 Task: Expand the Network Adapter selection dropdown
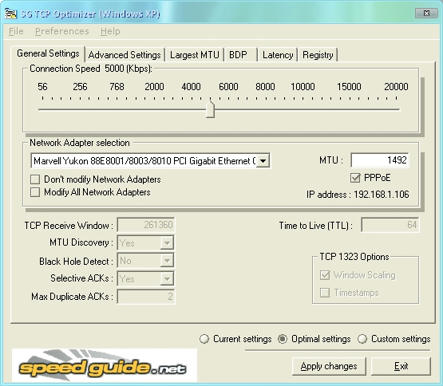pyautogui.click(x=263, y=161)
